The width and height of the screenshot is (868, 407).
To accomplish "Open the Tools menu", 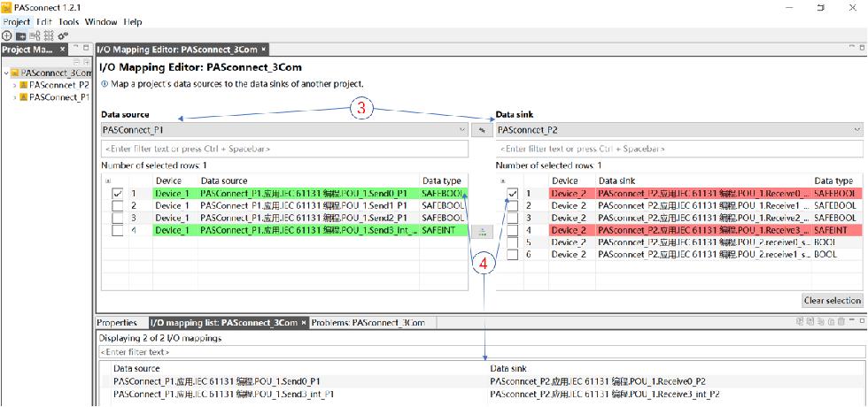I will pyautogui.click(x=69, y=21).
